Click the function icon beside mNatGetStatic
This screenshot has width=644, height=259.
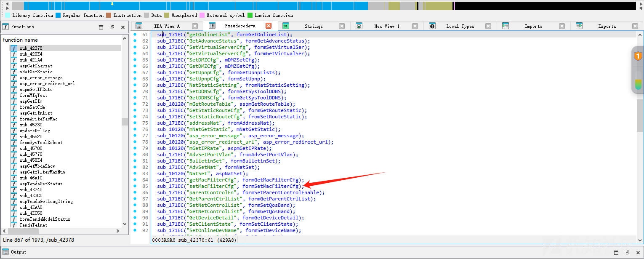(x=14, y=72)
